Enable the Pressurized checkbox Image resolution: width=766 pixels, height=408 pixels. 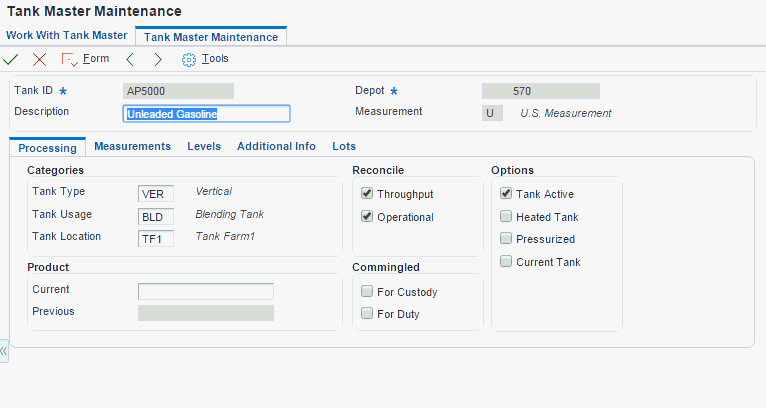click(x=506, y=238)
